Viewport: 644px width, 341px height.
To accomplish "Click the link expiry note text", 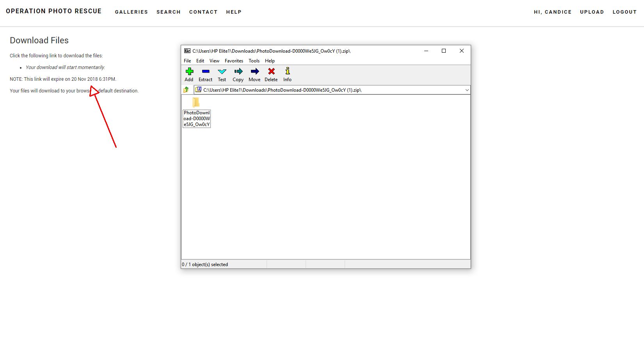I will (63, 79).
